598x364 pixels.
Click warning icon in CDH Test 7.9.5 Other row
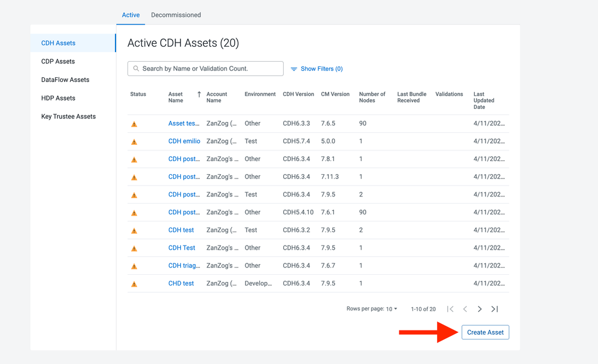(134, 248)
